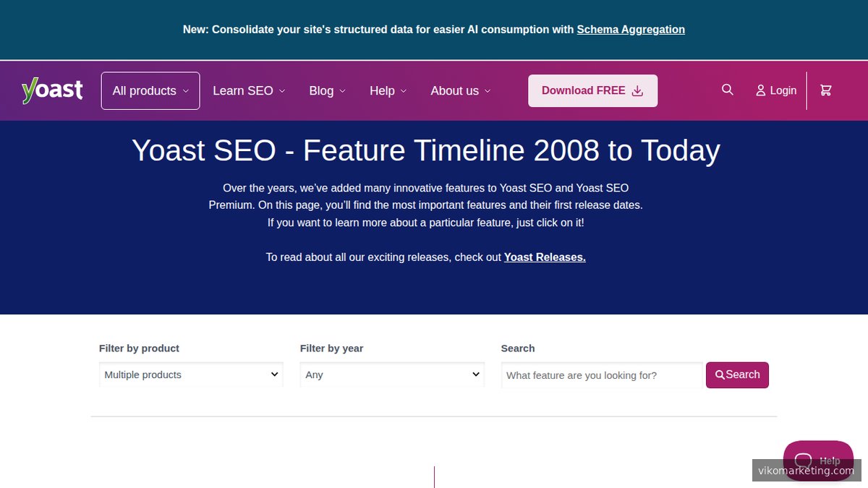This screenshot has width=868, height=488.
Task: Open the site search magnifier icon
Action: click(x=727, y=90)
